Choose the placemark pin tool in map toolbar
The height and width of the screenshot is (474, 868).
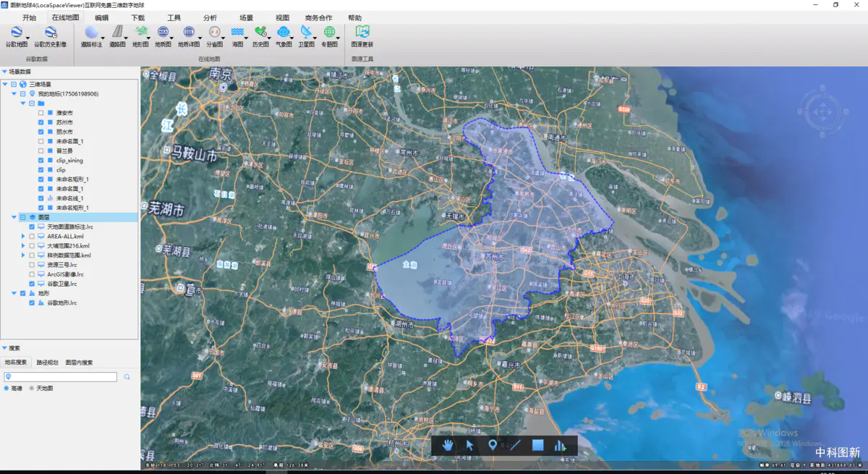coord(493,445)
